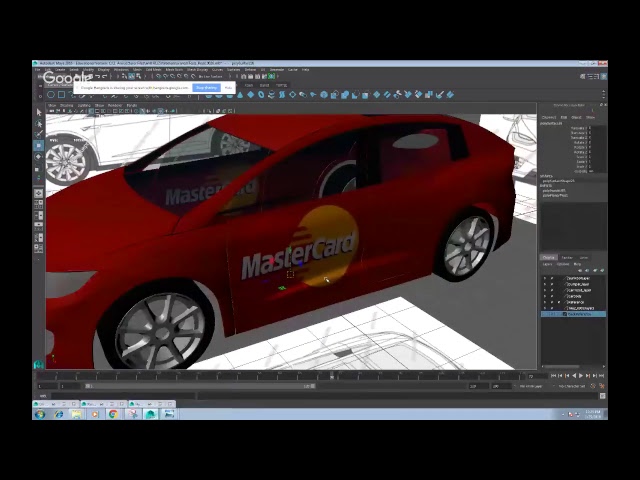This screenshot has height=480, width=640.
Task: Create a polygon torus from shelf
Action: pyautogui.click(x=261, y=95)
